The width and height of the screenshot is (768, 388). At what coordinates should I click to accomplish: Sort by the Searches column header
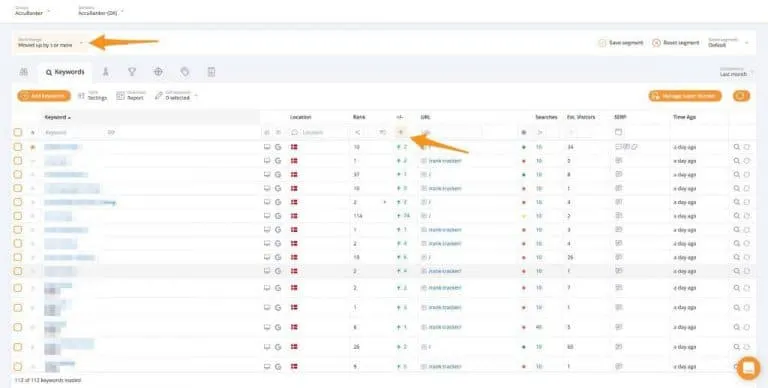[x=546, y=117]
